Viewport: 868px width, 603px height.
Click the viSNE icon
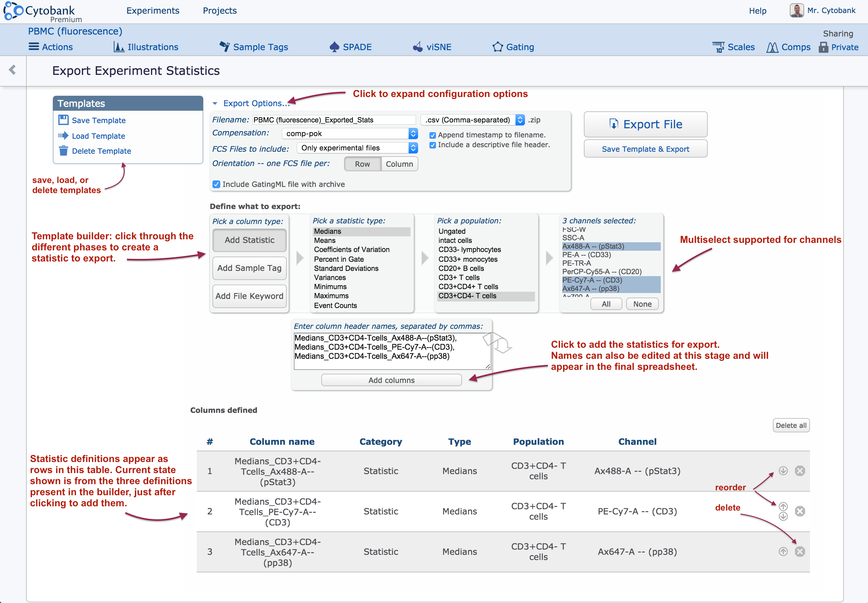(x=417, y=47)
